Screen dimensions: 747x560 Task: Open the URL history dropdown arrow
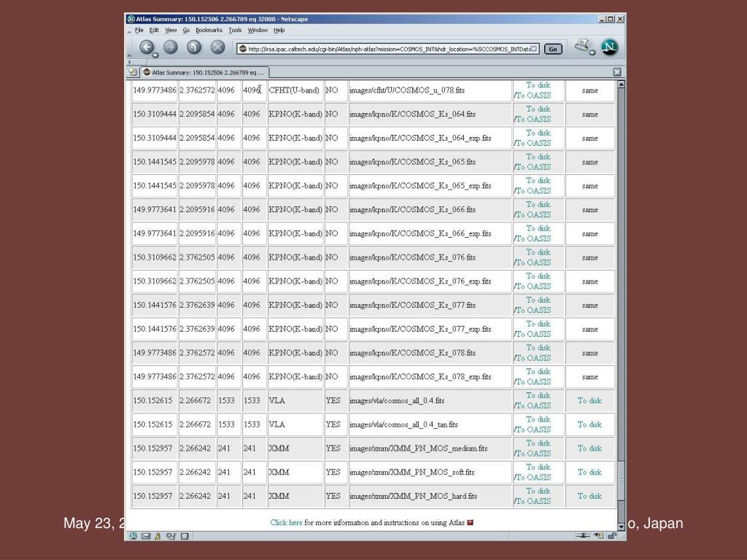point(534,49)
